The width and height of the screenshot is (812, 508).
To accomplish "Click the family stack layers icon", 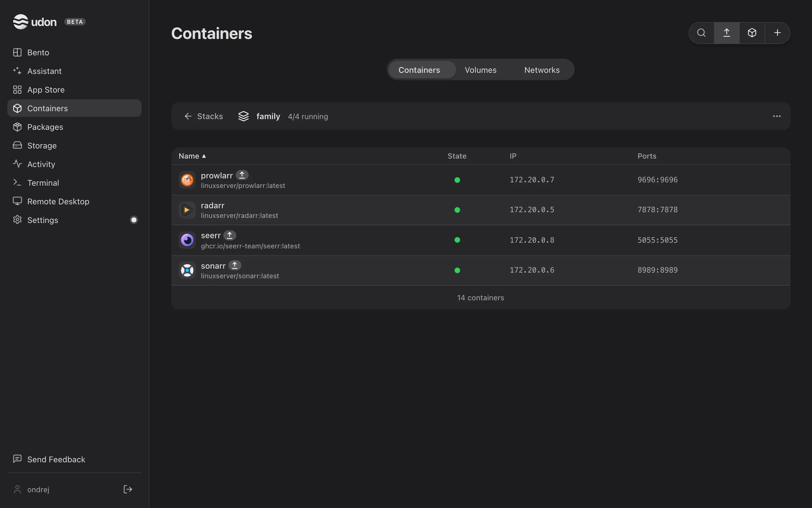I will pos(244,116).
